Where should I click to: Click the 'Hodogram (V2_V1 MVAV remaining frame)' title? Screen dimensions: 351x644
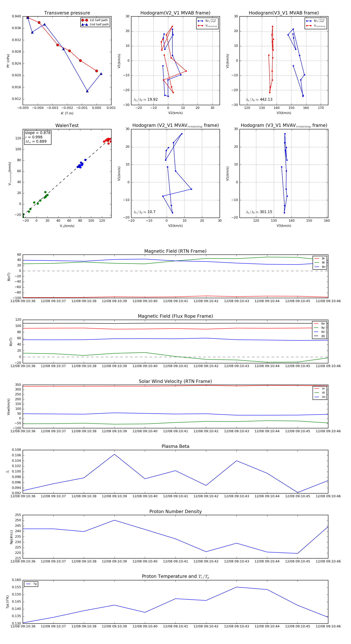[175, 125]
